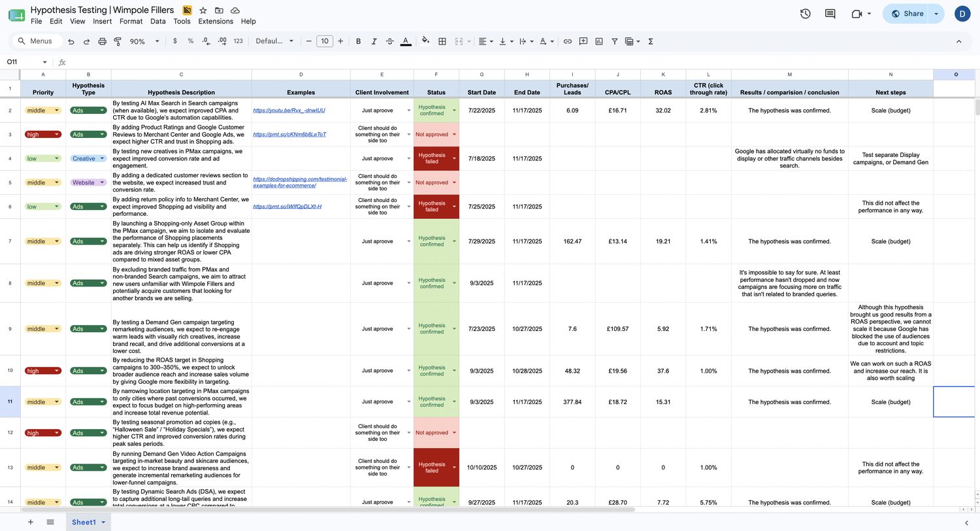The width and height of the screenshot is (980, 531).
Task: Open the prnt.sc/iWlfQpDLXt-H link
Action: [287, 207]
